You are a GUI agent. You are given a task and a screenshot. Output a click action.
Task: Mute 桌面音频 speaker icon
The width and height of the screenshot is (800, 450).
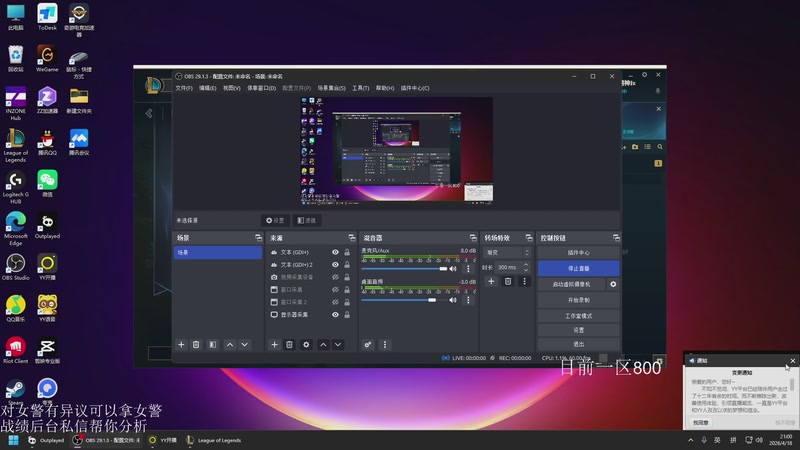pyautogui.click(x=453, y=300)
